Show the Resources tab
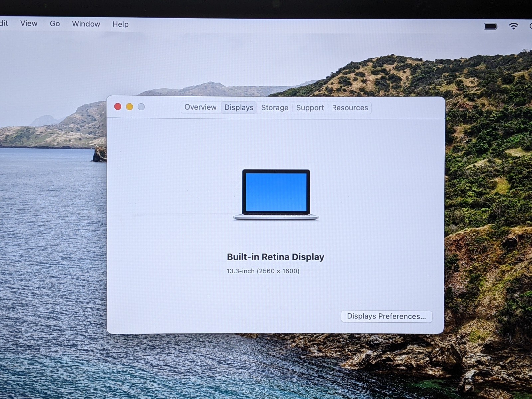This screenshot has height=399, width=532. tap(350, 108)
